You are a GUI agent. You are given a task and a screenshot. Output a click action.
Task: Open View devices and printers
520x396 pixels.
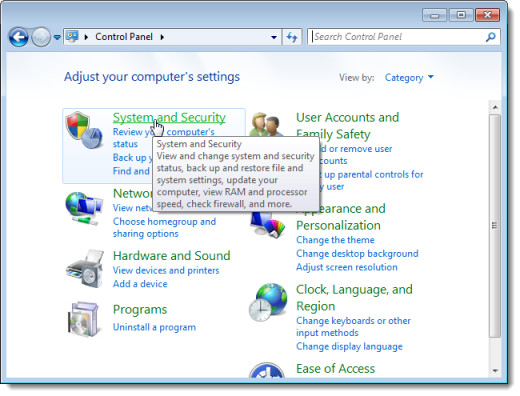click(x=166, y=270)
